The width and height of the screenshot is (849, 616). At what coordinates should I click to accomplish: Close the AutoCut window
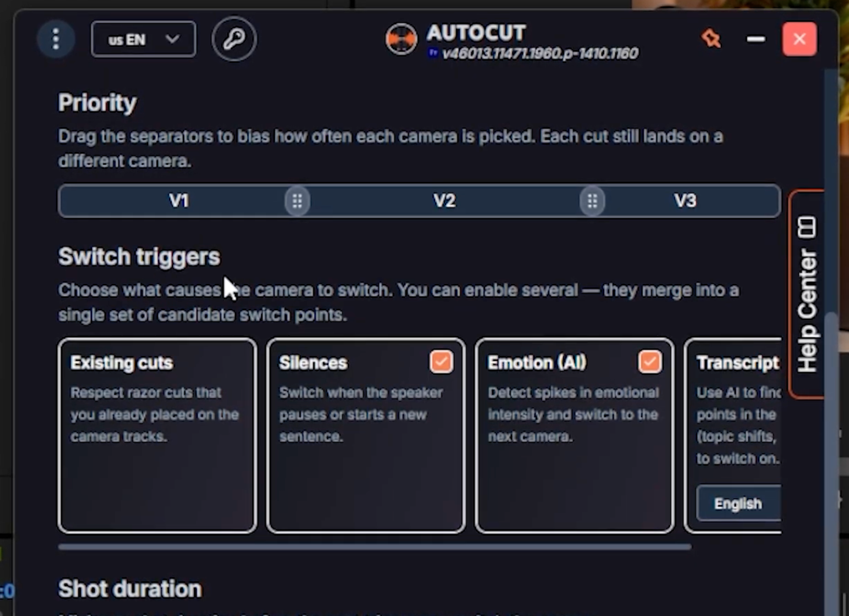[x=799, y=39]
